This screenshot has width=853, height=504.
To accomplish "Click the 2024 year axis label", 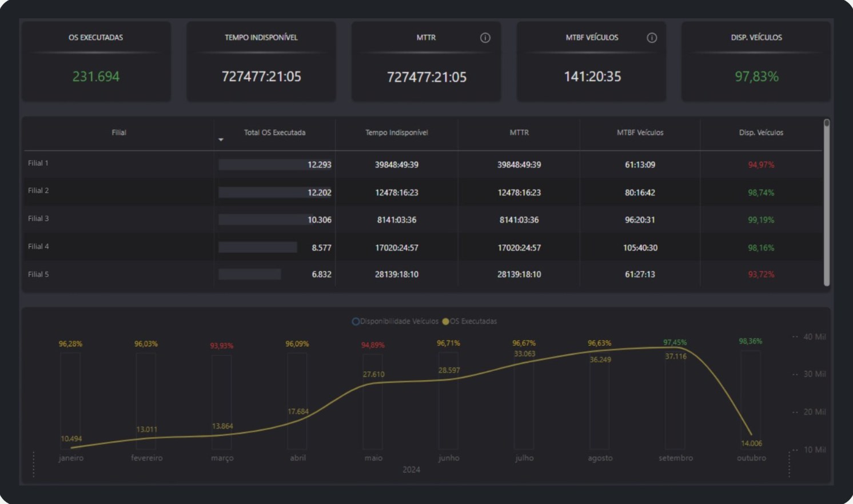I will point(411,469).
